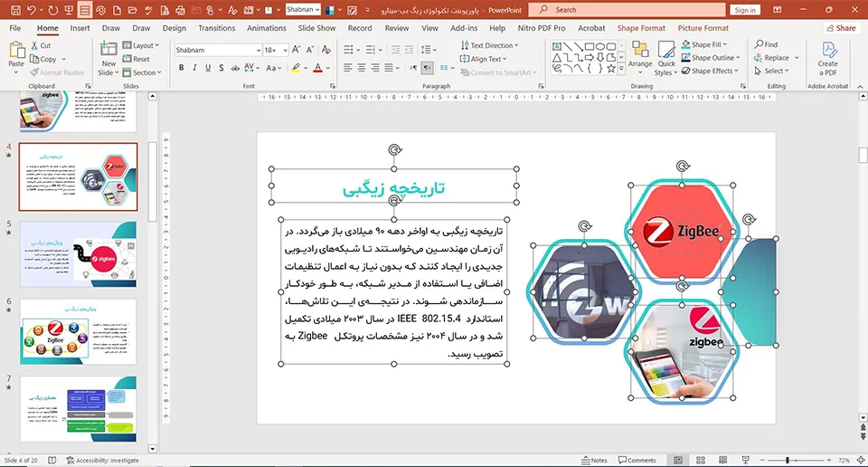The height and width of the screenshot is (467, 868).
Task: Apply yellow text highlight color
Action: (297, 68)
